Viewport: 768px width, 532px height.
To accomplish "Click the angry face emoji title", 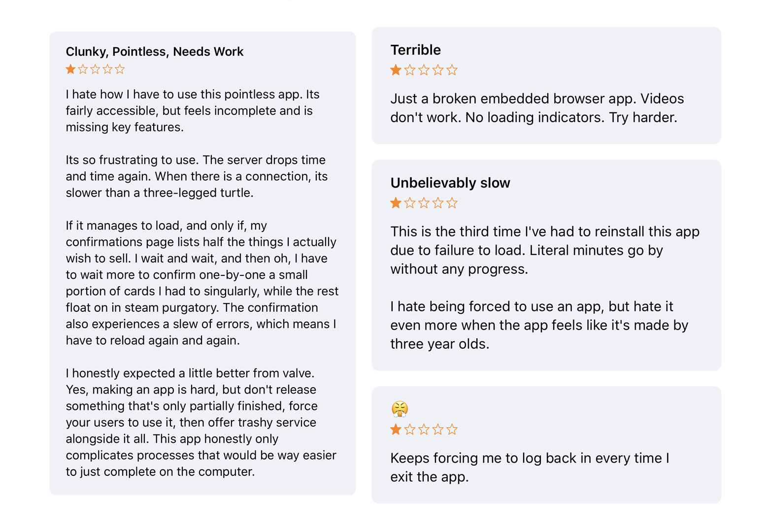I will tap(400, 408).
